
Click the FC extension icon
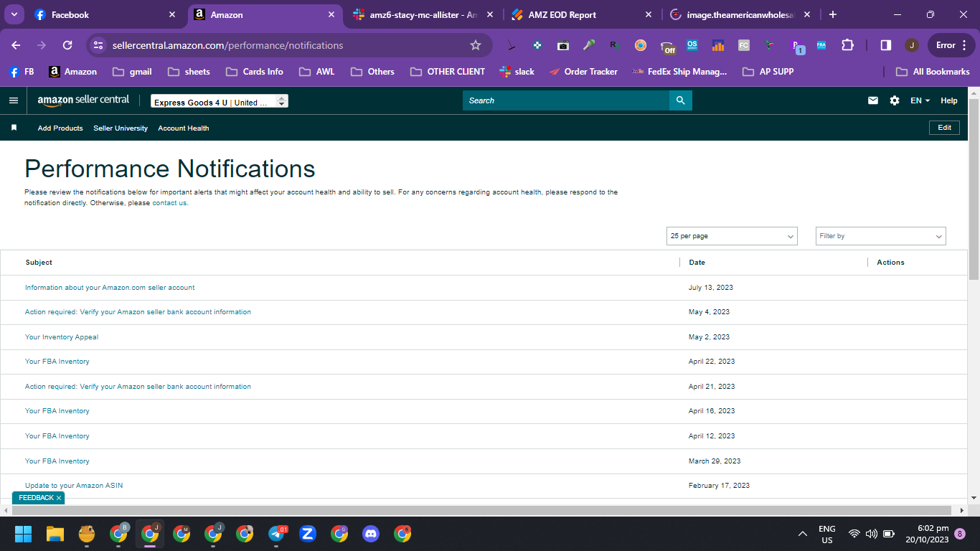[x=744, y=45]
